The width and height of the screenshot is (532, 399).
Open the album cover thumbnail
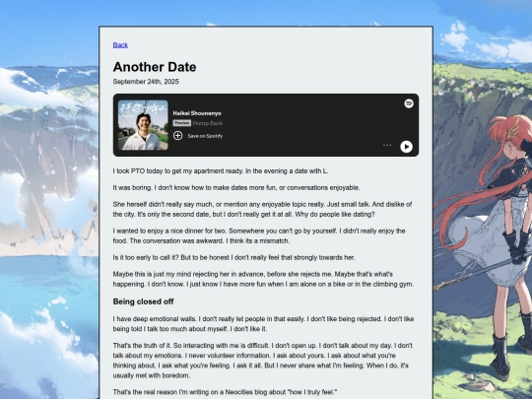143,125
